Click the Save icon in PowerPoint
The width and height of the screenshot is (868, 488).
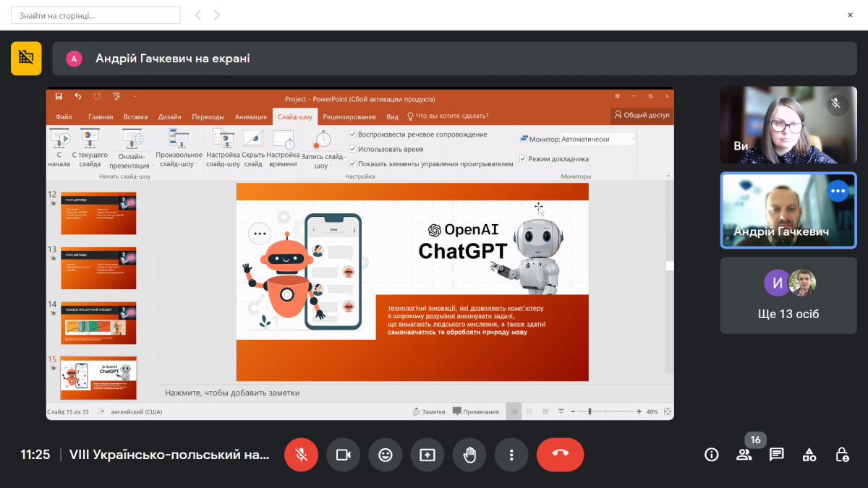pos(59,96)
